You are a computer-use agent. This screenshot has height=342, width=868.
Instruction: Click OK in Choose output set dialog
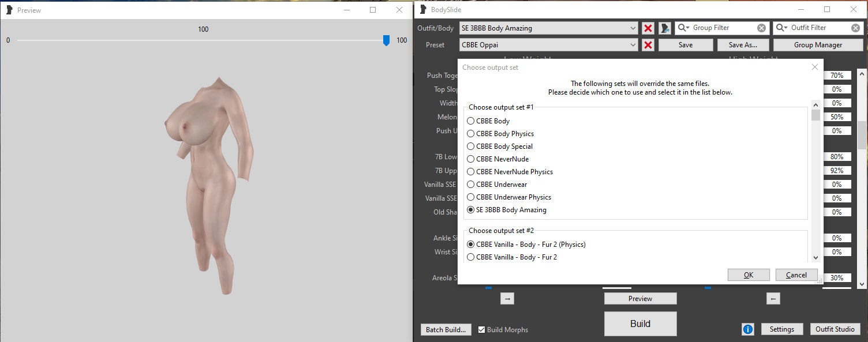749,275
